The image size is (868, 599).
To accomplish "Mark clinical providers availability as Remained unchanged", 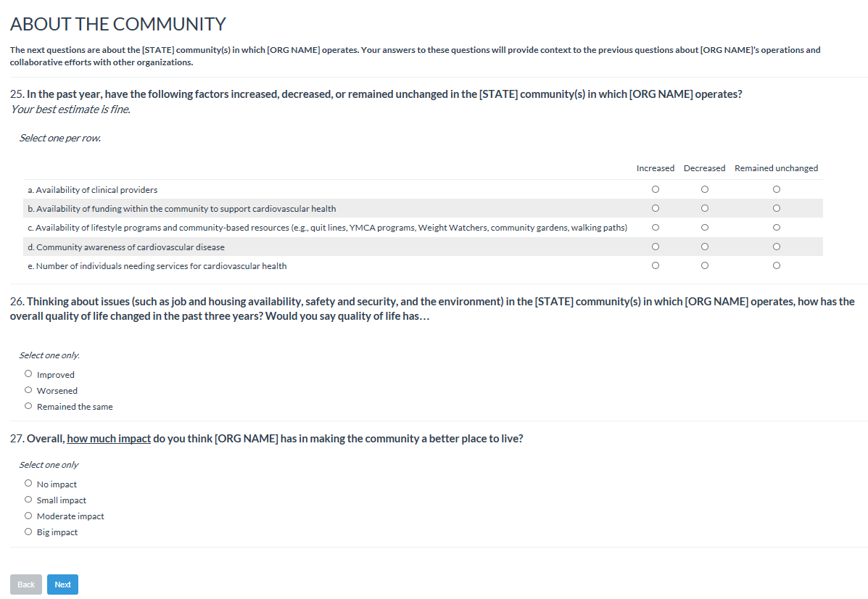I will tap(777, 189).
